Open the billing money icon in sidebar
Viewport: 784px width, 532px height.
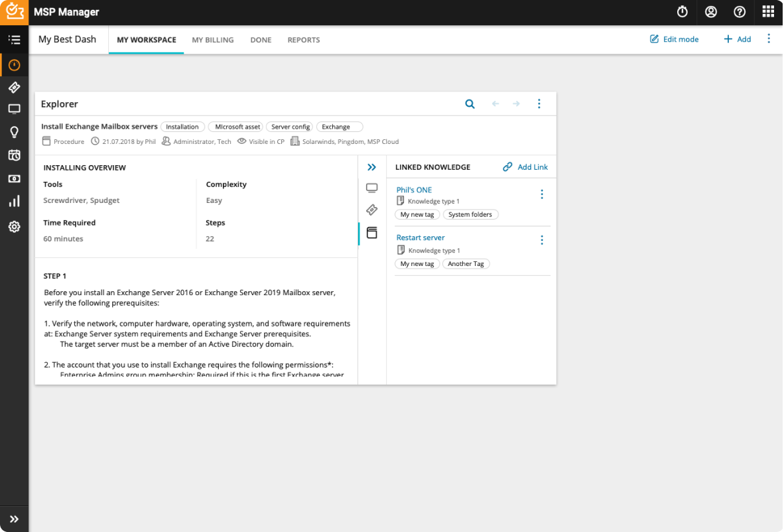coord(14,178)
